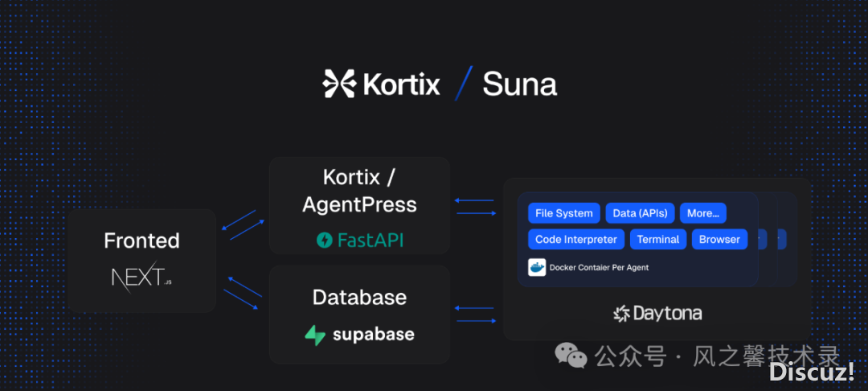868x391 pixels.
Task: Click the Docker whale icon
Action: [537, 267]
